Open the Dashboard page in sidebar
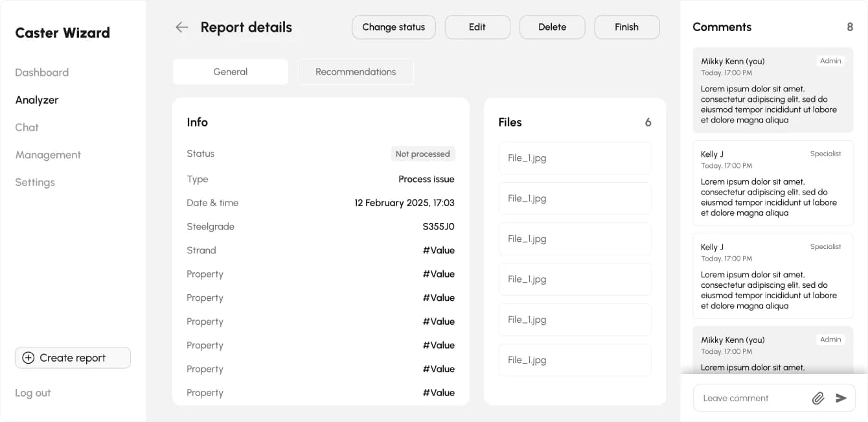 coord(41,73)
